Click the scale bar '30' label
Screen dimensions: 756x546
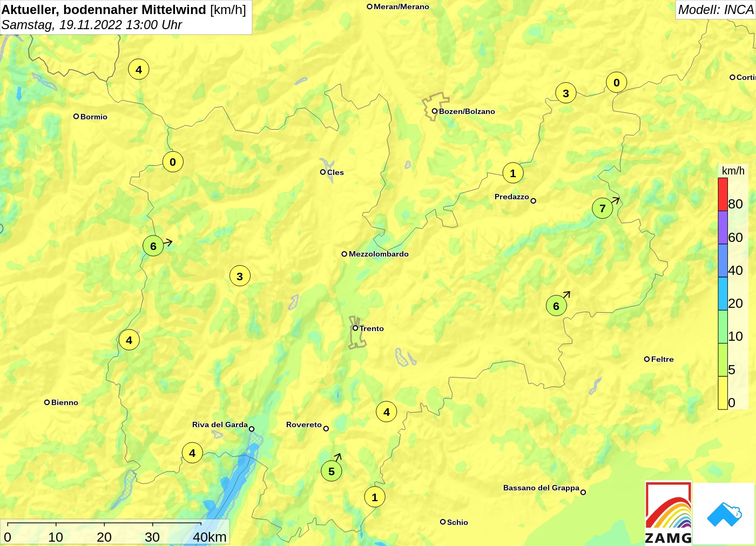coord(152,537)
